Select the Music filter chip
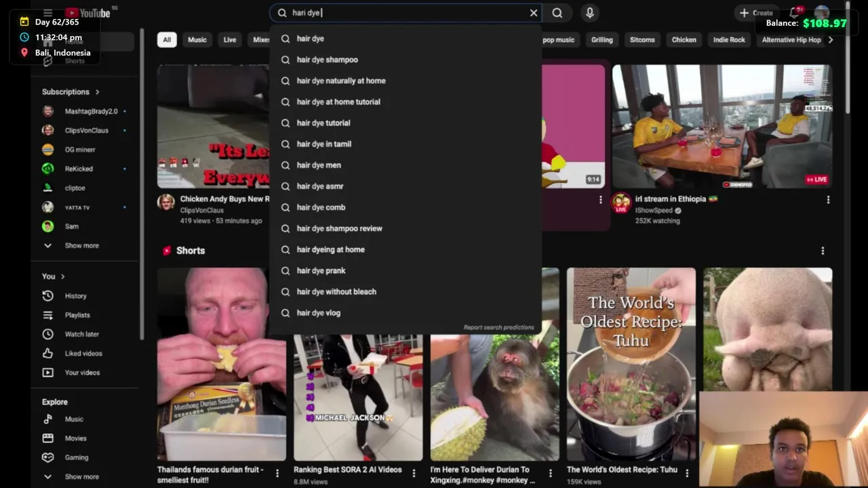Image resolution: width=868 pixels, height=488 pixels. [x=197, y=40]
